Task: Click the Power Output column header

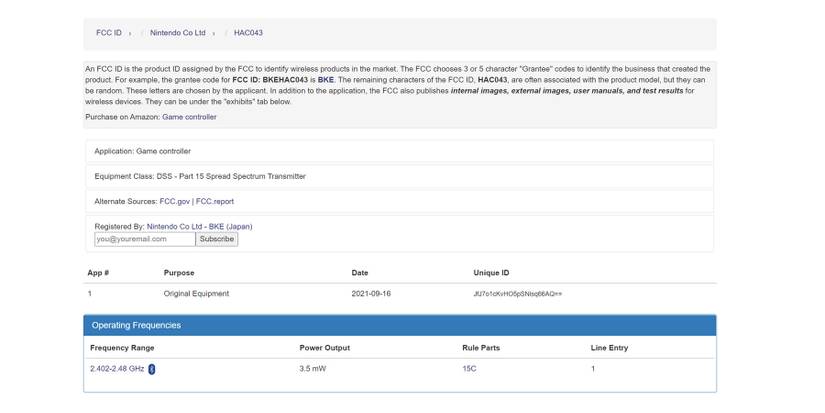Action: pyautogui.click(x=324, y=348)
